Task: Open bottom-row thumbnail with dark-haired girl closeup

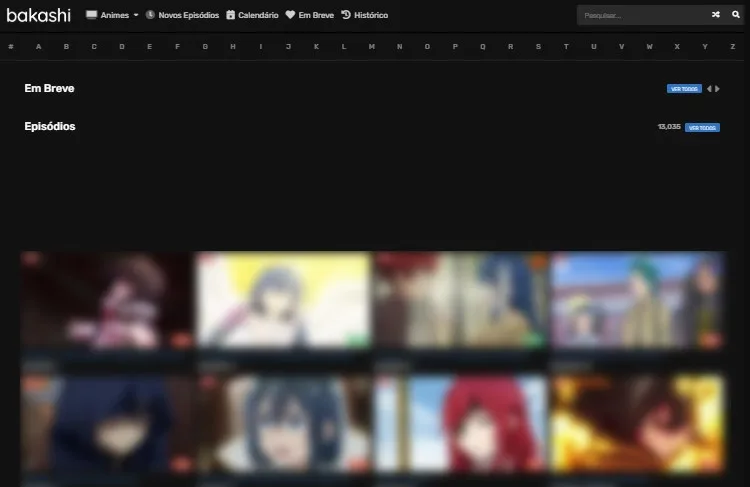Action: (284, 424)
